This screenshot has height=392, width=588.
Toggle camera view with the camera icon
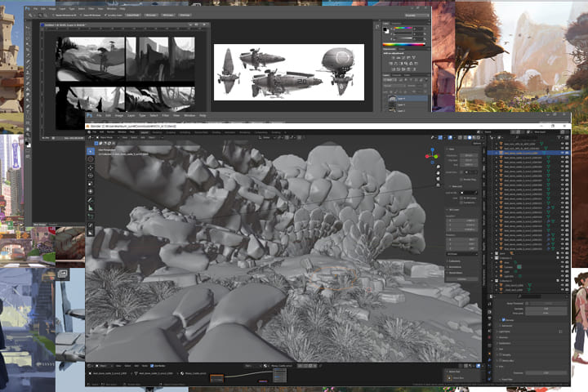438,179
